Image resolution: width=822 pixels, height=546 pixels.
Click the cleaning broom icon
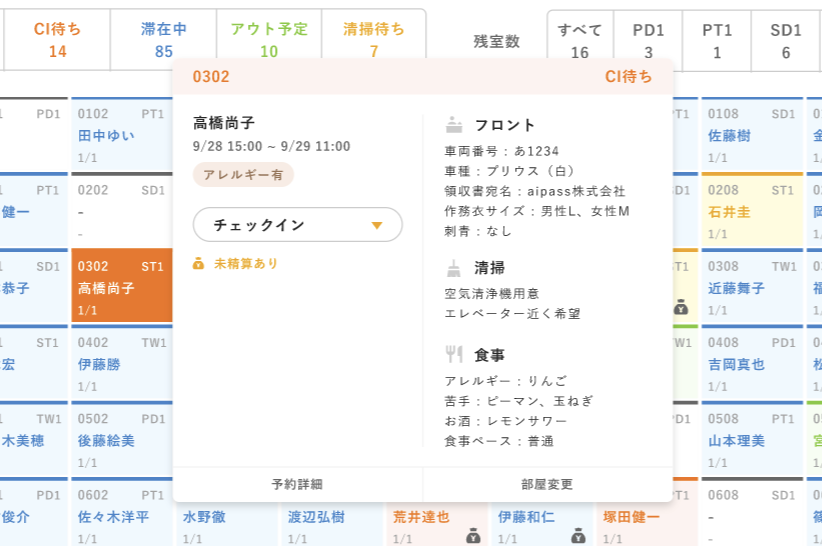click(454, 268)
